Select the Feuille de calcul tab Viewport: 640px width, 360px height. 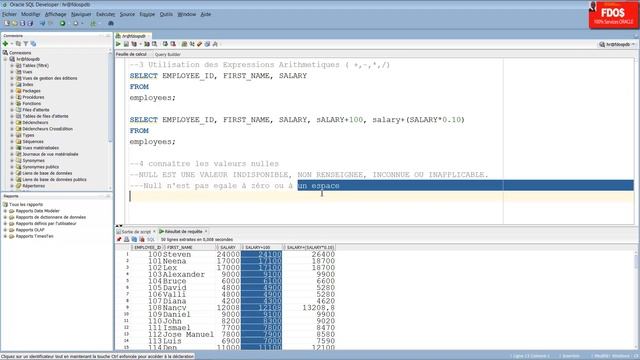(x=131, y=54)
